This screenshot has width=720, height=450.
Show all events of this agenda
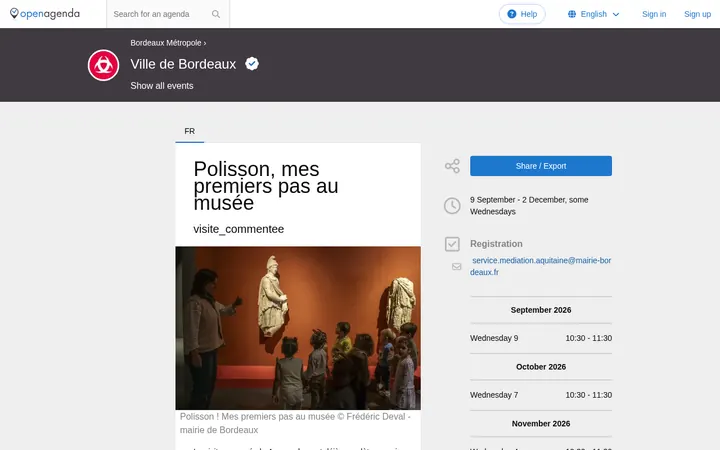162,86
